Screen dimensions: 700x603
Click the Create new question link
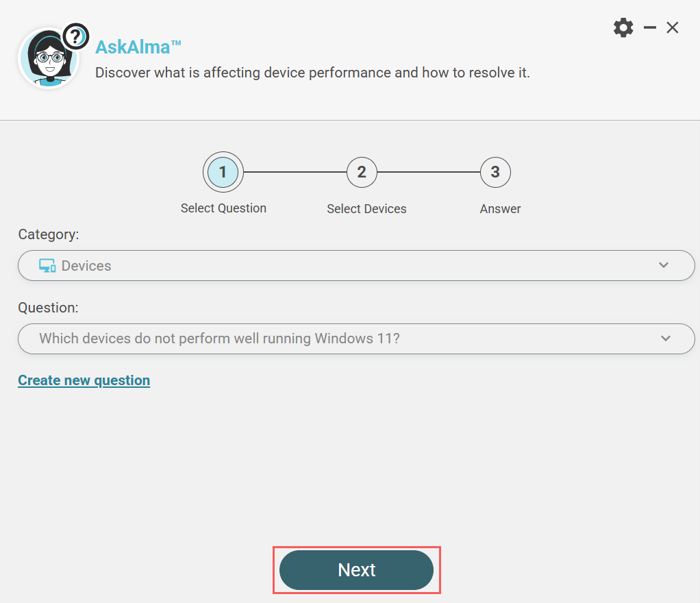84,380
